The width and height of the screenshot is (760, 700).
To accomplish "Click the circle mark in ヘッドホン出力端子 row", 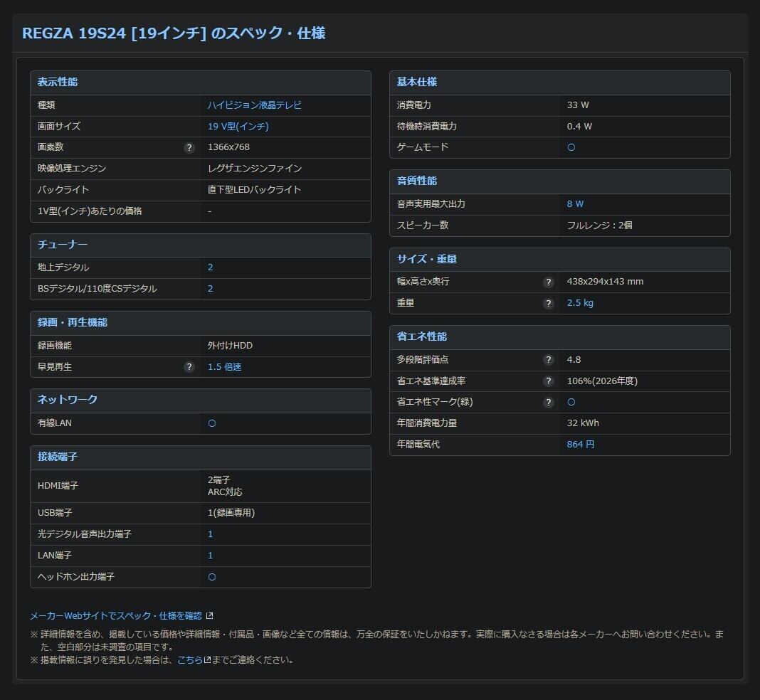I will 212,577.
